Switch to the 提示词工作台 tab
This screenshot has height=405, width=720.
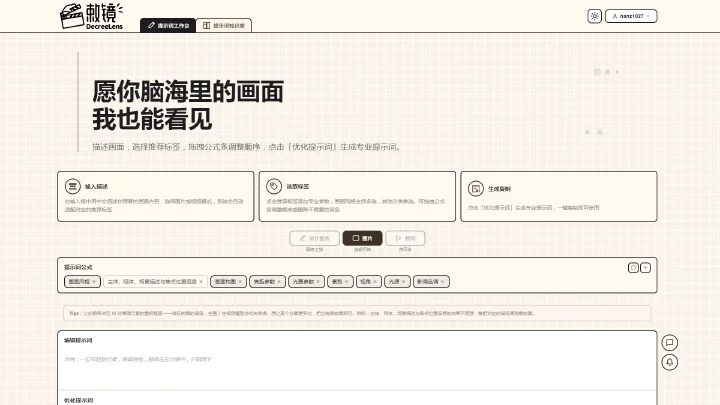click(168, 25)
